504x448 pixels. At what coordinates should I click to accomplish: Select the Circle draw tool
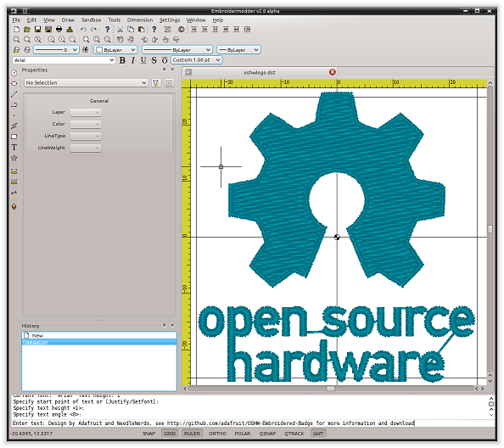pyautogui.click(x=14, y=73)
